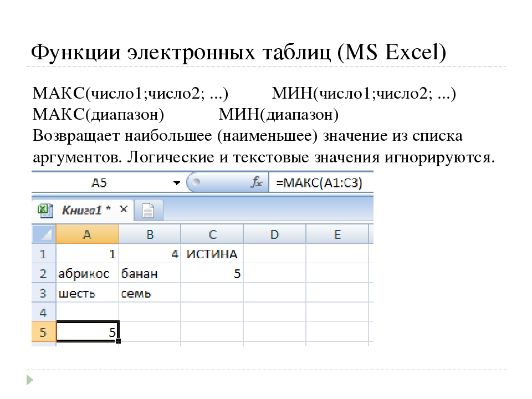Click the green arrow bullet at slide bottom
The height and width of the screenshot is (399, 532).
tap(30, 380)
